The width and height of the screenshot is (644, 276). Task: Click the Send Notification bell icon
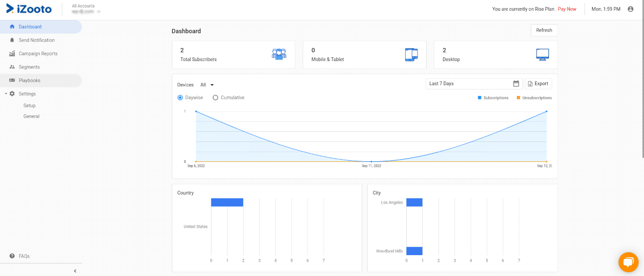[x=12, y=40]
